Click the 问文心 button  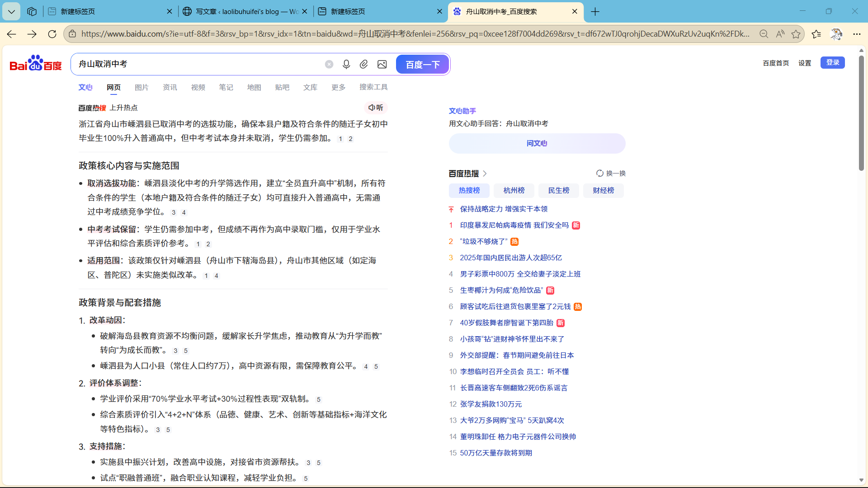coord(537,143)
